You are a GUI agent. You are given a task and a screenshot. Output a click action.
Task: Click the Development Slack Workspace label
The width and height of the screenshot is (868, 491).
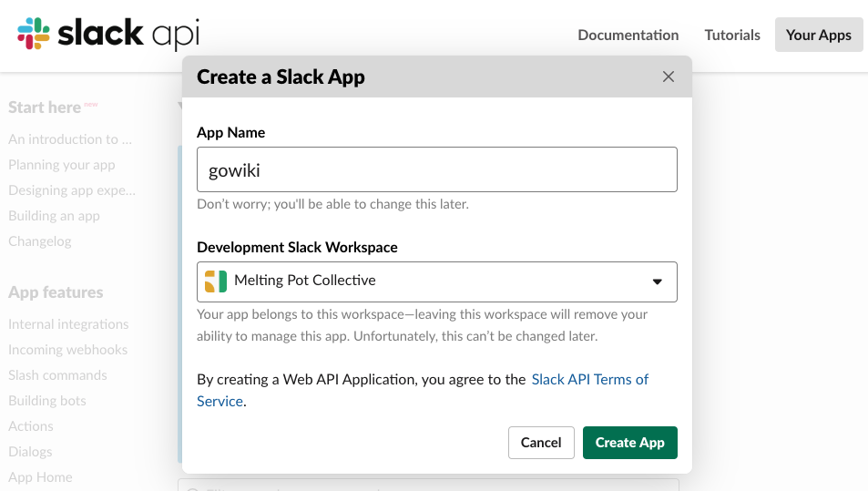click(x=297, y=247)
